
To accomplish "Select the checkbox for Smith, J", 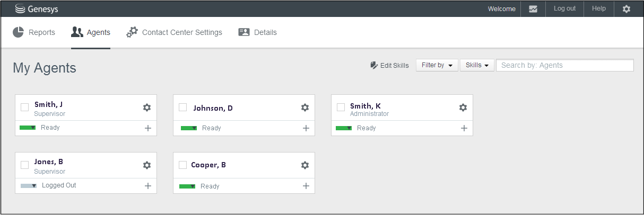I will tap(25, 107).
